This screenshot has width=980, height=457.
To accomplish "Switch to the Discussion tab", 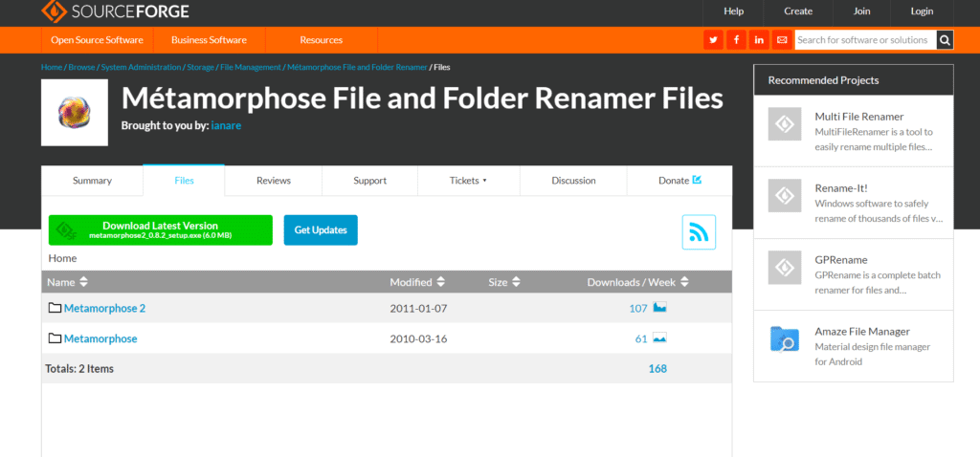I will pyautogui.click(x=573, y=181).
